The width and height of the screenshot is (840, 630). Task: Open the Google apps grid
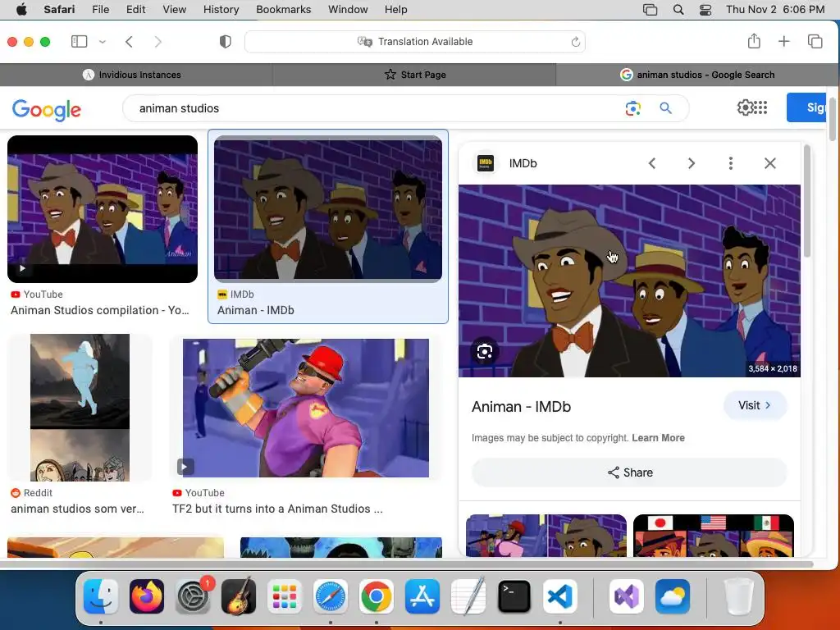pos(760,107)
